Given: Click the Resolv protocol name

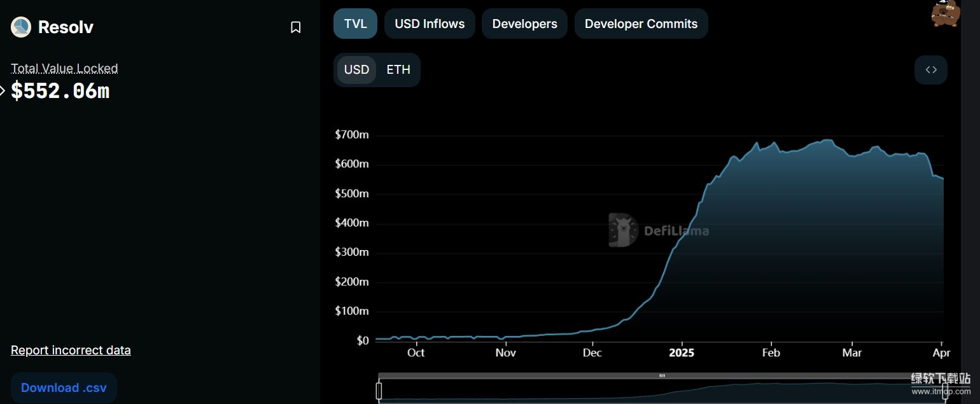Looking at the screenshot, I should tap(66, 27).
